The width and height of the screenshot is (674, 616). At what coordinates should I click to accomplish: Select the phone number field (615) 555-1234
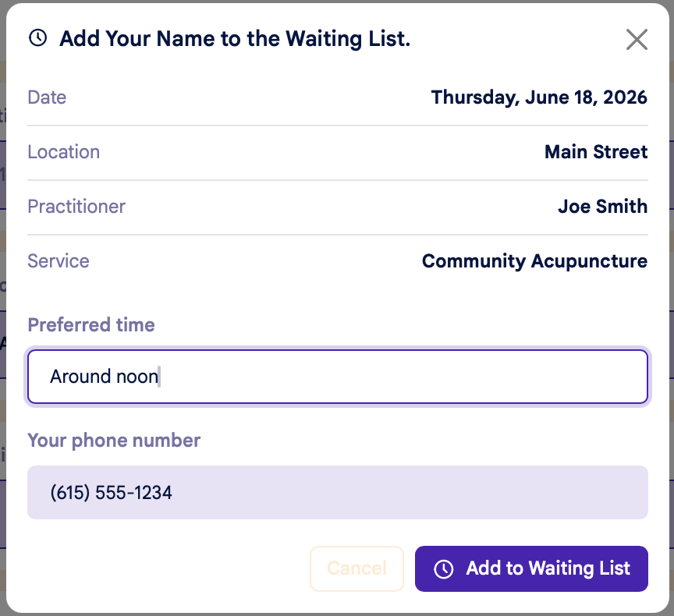(338, 492)
